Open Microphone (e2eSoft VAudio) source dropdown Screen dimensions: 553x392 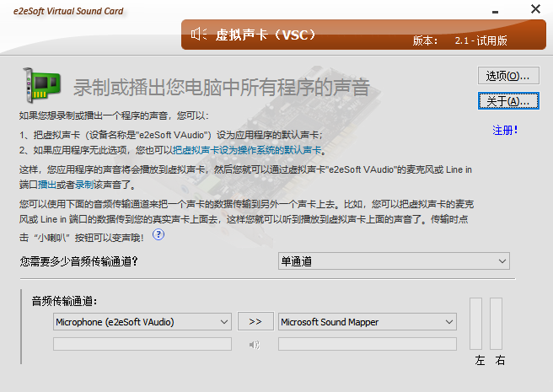142,322
